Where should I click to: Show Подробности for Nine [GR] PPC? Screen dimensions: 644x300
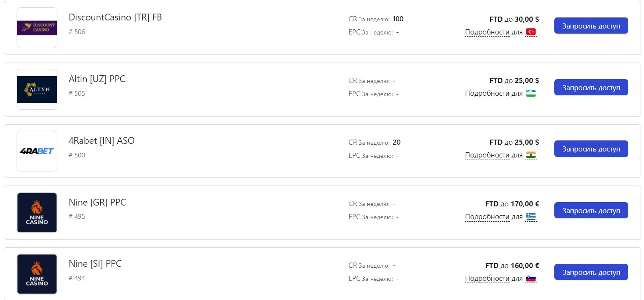[x=487, y=217]
